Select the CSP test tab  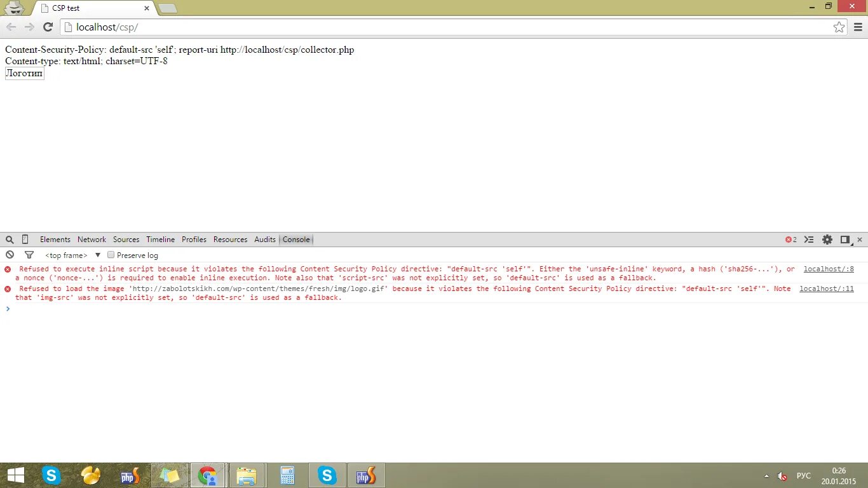point(93,9)
